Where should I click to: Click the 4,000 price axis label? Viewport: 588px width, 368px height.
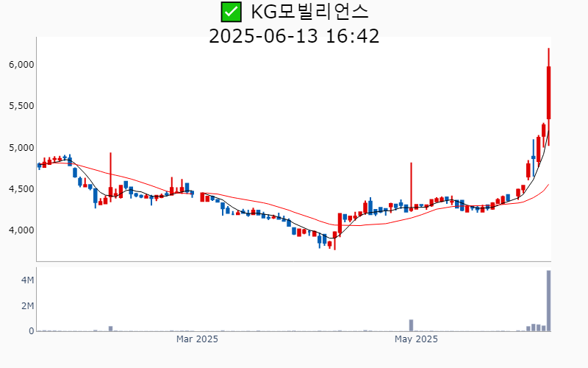(x=21, y=230)
